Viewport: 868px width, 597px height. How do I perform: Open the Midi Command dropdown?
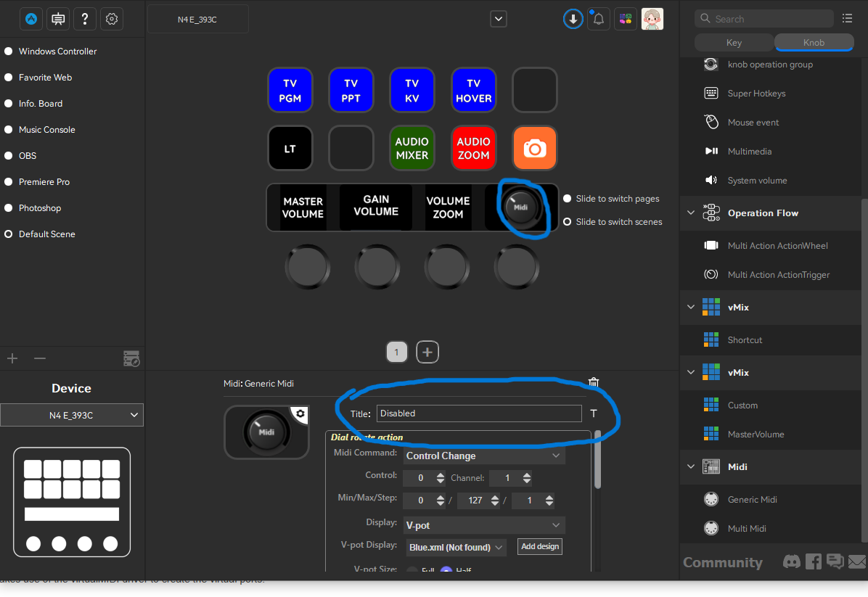click(x=483, y=456)
